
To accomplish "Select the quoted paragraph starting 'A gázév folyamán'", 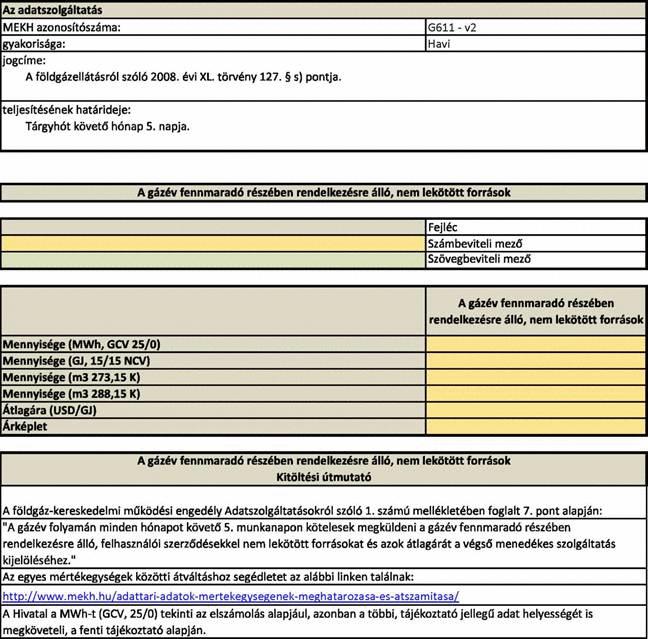I will click(x=309, y=544).
